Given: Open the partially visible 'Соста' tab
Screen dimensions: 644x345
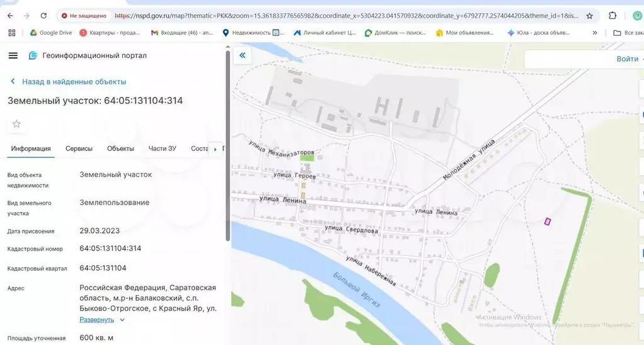Looking at the screenshot, I should tap(199, 149).
